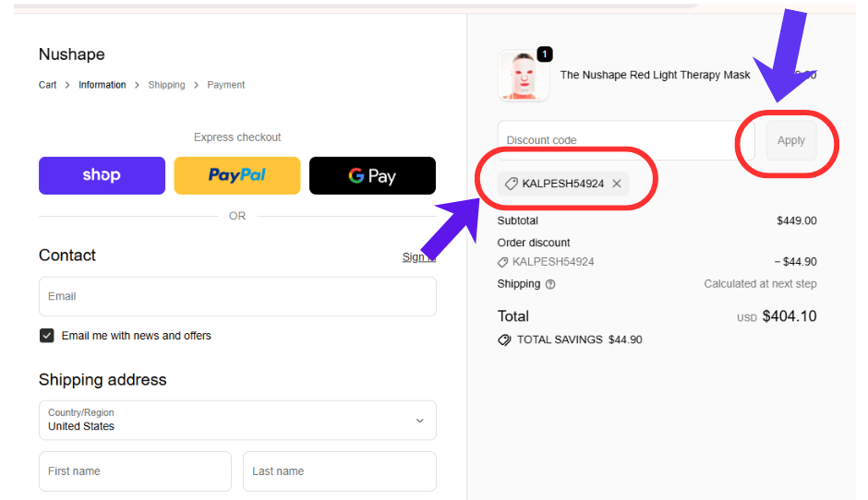Uncheck Email me with news and offers
This screenshot has height=500, width=868.
(x=47, y=336)
